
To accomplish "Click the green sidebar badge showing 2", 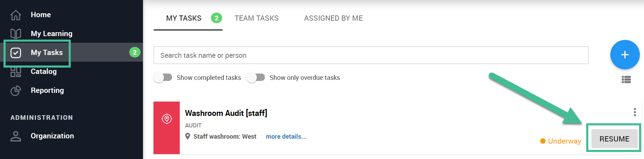I will click(135, 53).
